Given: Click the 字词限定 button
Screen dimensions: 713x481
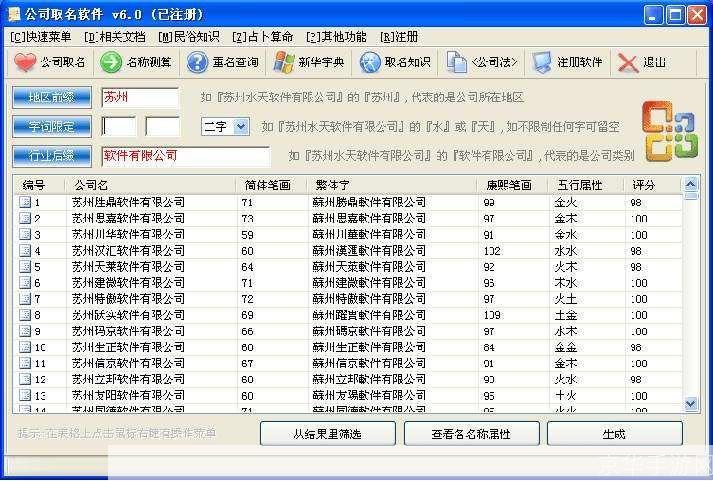Looking at the screenshot, I should 52,126.
